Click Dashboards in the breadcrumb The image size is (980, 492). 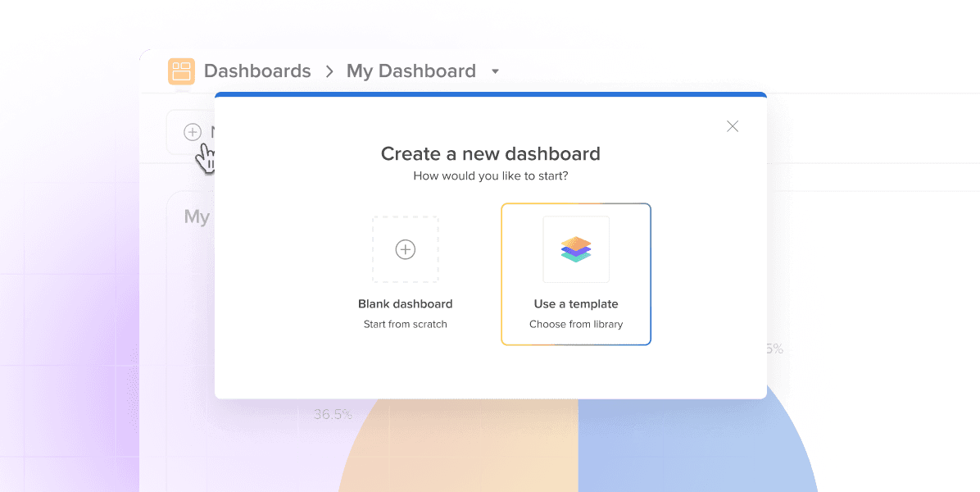257,71
